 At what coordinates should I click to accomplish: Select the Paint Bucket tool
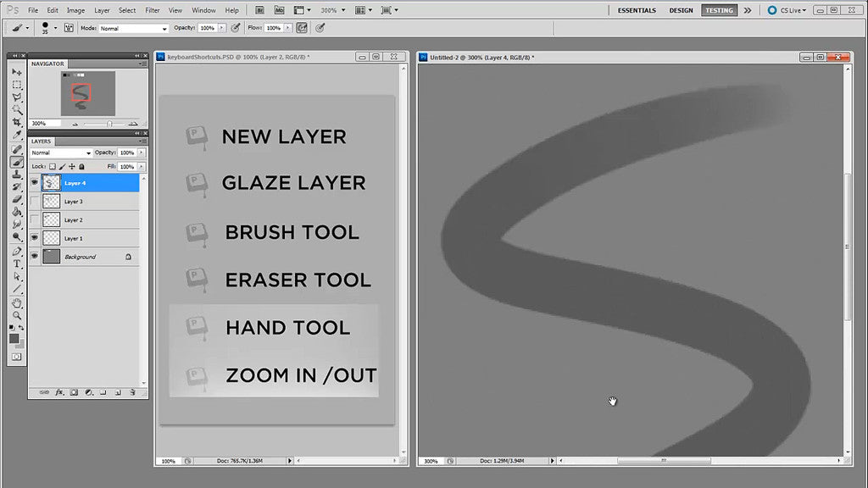[x=17, y=212]
